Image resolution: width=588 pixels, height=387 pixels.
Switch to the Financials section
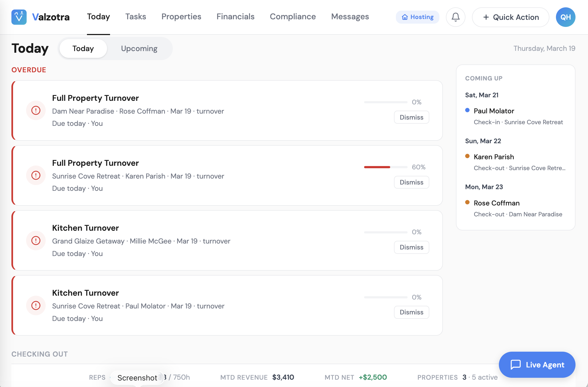235,17
